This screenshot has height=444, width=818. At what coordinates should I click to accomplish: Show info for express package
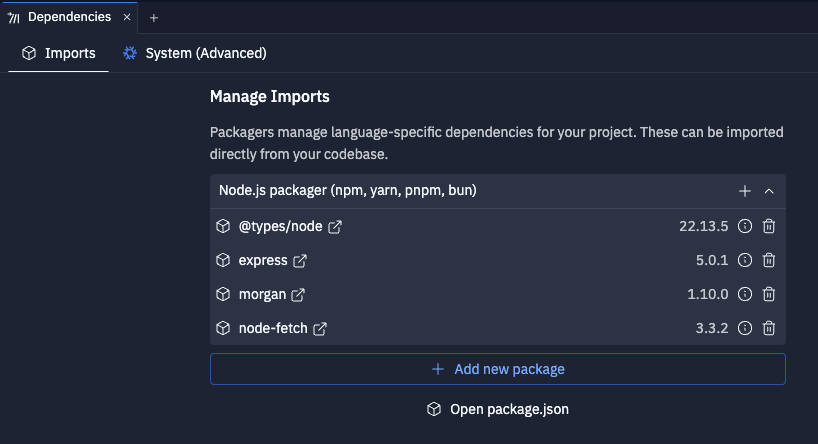[x=745, y=260]
